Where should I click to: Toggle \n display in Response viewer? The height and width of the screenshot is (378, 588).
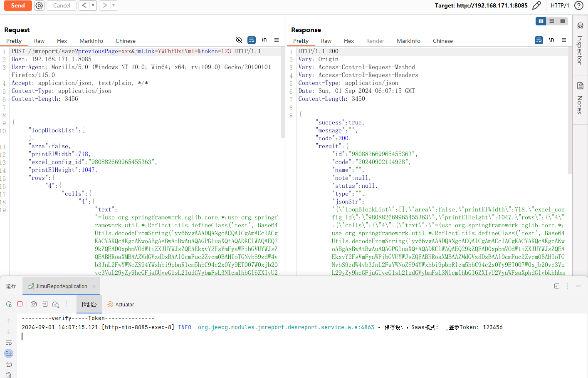(x=551, y=40)
